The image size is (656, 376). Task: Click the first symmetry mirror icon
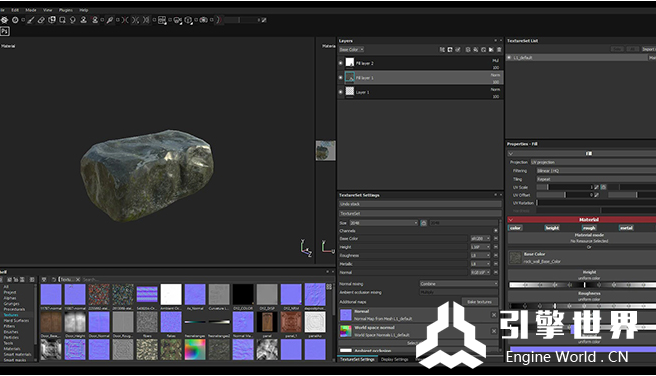tap(125, 20)
